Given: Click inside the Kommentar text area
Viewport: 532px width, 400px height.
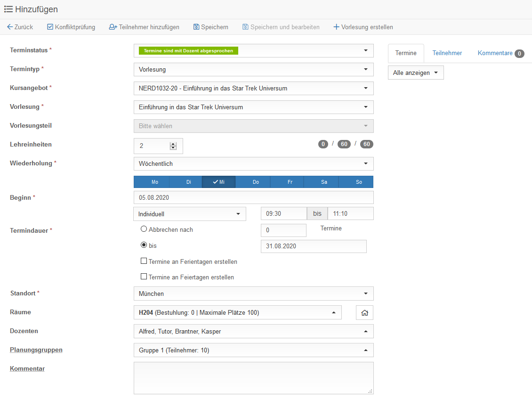Looking at the screenshot, I should click(253, 378).
